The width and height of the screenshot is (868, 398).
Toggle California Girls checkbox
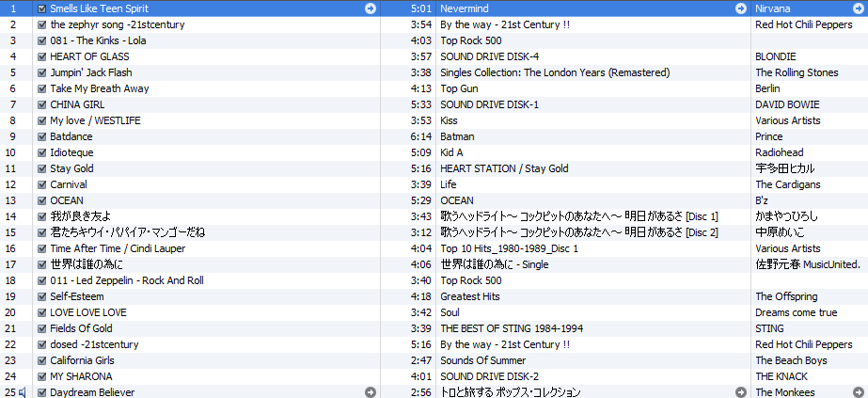point(42,361)
